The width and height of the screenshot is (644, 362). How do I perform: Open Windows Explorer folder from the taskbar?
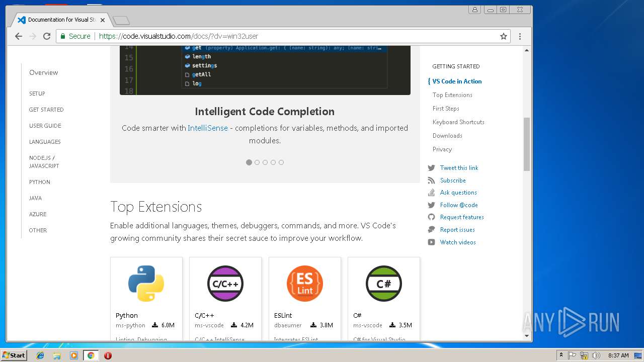tap(57, 355)
